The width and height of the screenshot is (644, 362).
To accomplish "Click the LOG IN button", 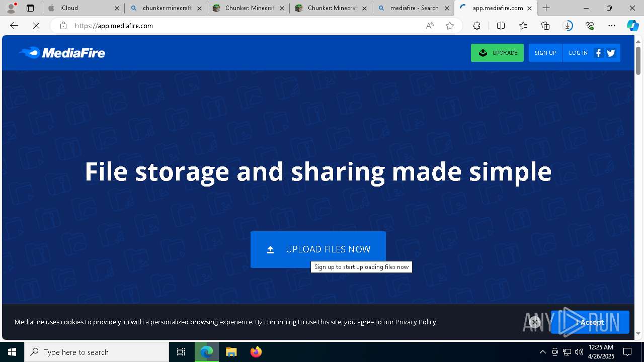I will click(x=578, y=53).
